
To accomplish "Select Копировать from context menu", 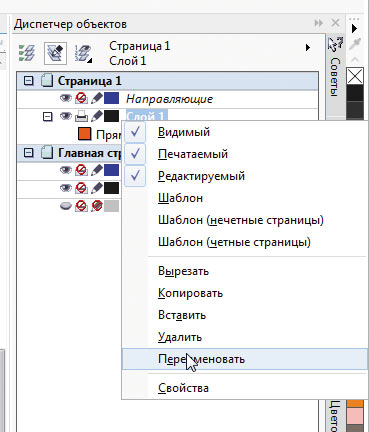I will click(244, 293).
